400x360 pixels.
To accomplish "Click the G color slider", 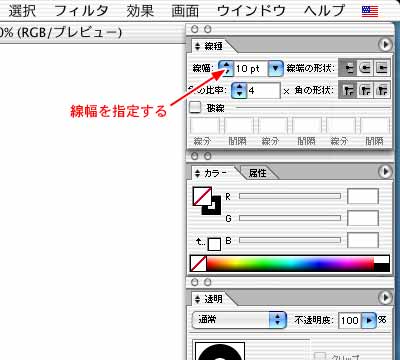I will pos(290,218).
